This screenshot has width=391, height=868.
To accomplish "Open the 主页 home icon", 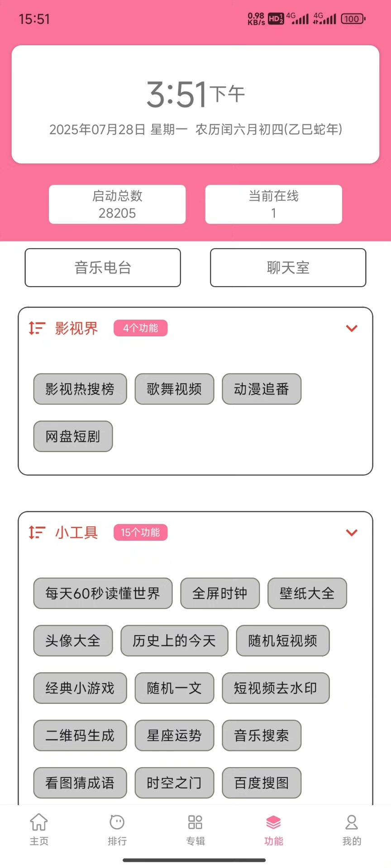I will pyautogui.click(x=39, y=822).
